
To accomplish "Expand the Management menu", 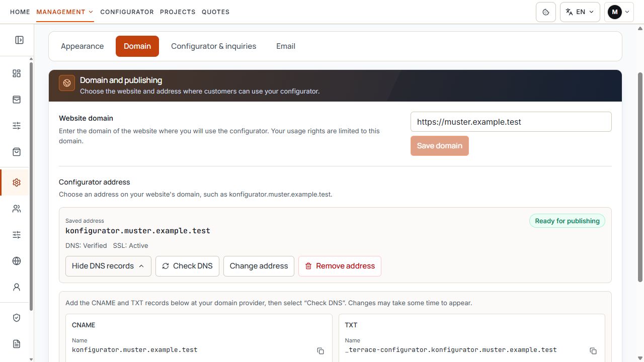I will [65, 12].
